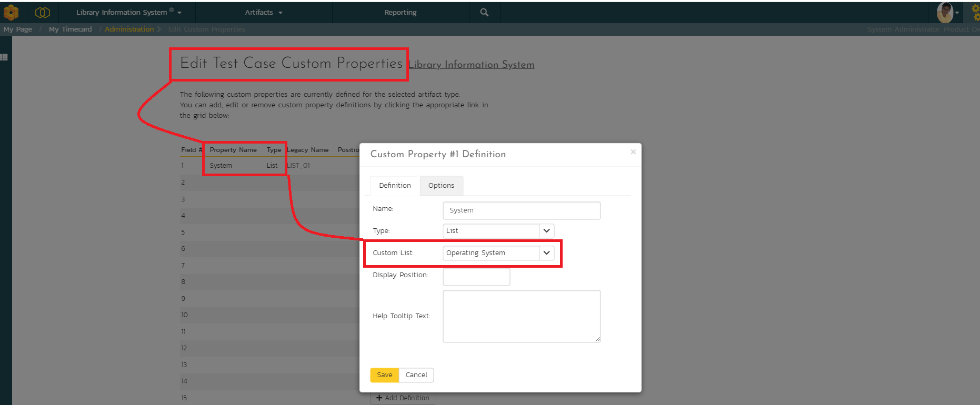Click the Name field containing System
The width and height of the screenshot is (980, 405).
click(521, 210)
